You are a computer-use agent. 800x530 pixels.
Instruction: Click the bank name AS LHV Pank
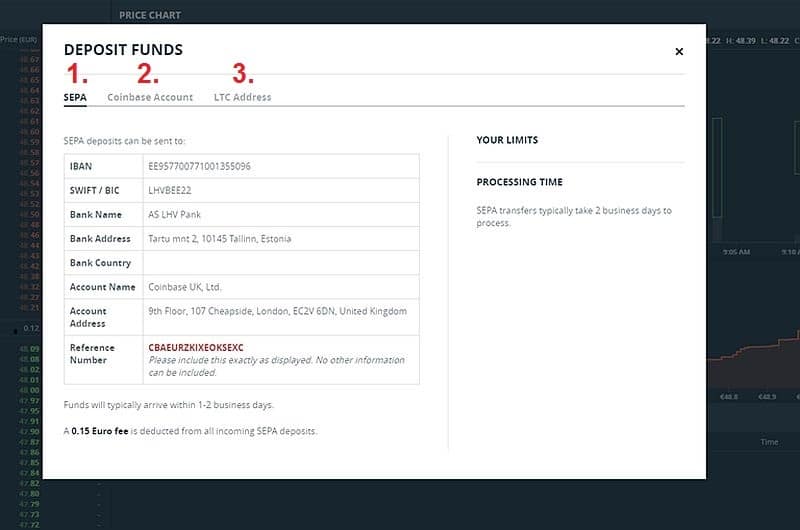pos(174,215)
